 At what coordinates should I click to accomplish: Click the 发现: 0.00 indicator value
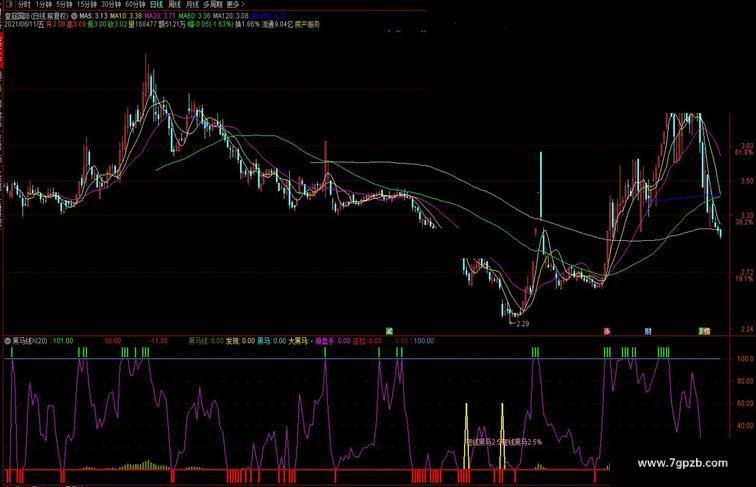pos(240,341)
